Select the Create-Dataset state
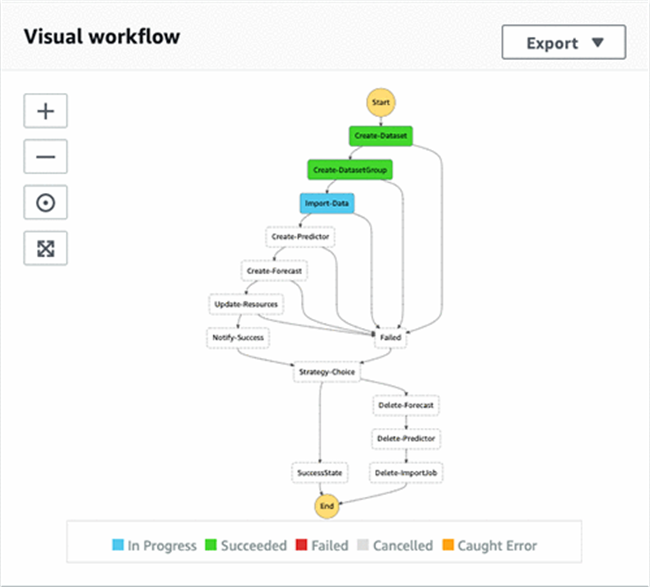The height and width of the screenshot is (587, 650). click(381, 136)
